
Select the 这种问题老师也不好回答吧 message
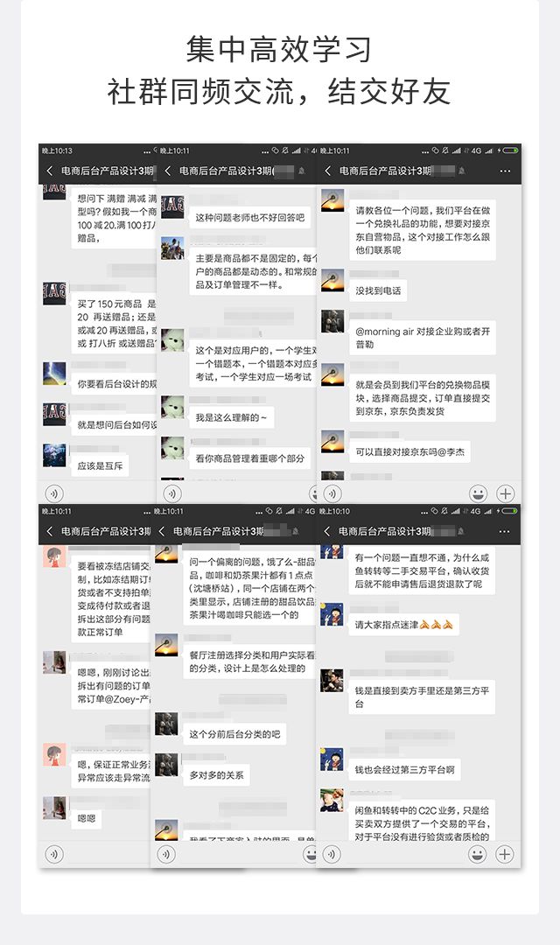click(249, 218)
